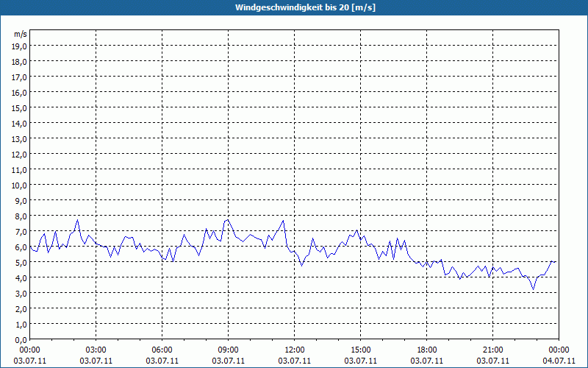Click the '06:00' time label
The height and width of the screenshot is (368, 588).
tap(162, 350)
